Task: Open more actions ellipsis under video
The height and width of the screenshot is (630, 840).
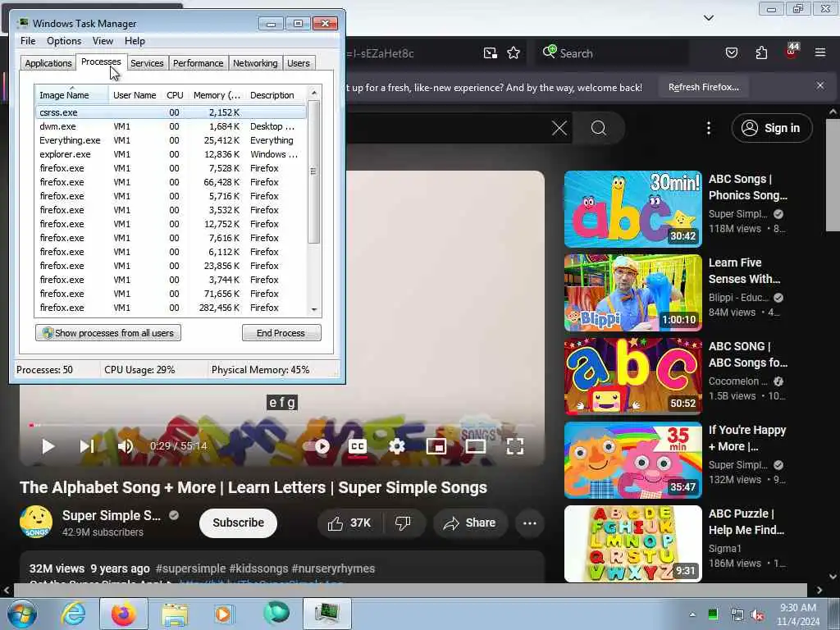Action: 529,523
